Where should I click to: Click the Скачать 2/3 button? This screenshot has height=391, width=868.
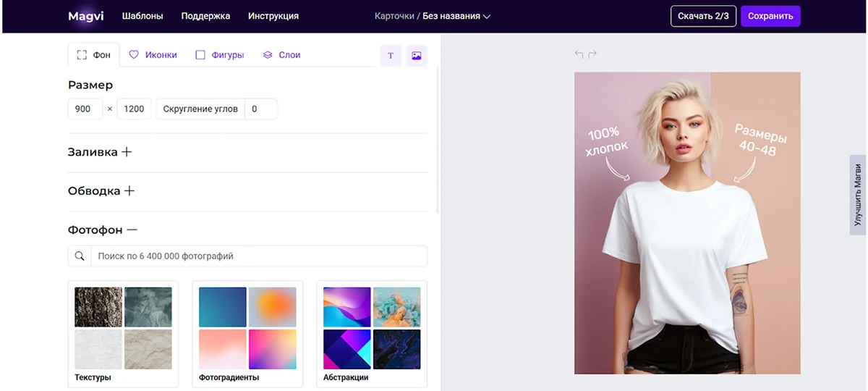click(x=703, y=16)
